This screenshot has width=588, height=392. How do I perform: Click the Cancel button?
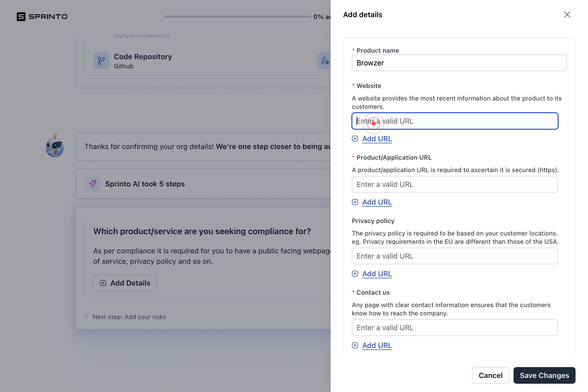[490, 375]
